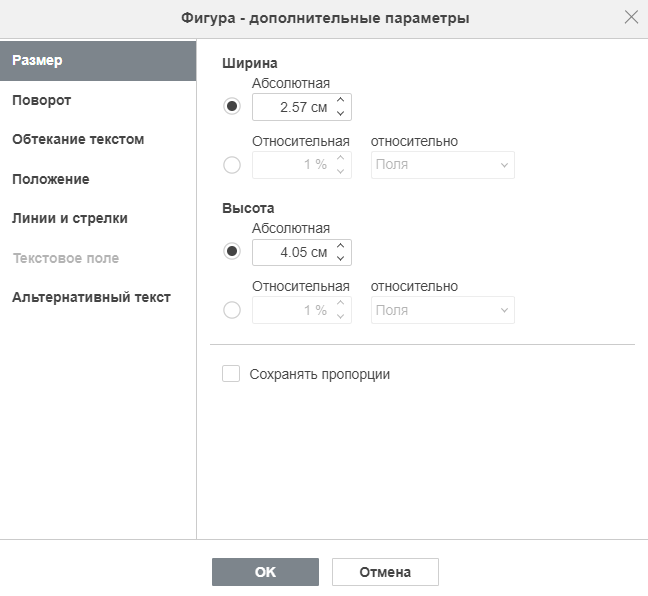Decrease absolute width with down arrow
The height and width of the screenshot is (596, 648).
(x=341, y=114)
